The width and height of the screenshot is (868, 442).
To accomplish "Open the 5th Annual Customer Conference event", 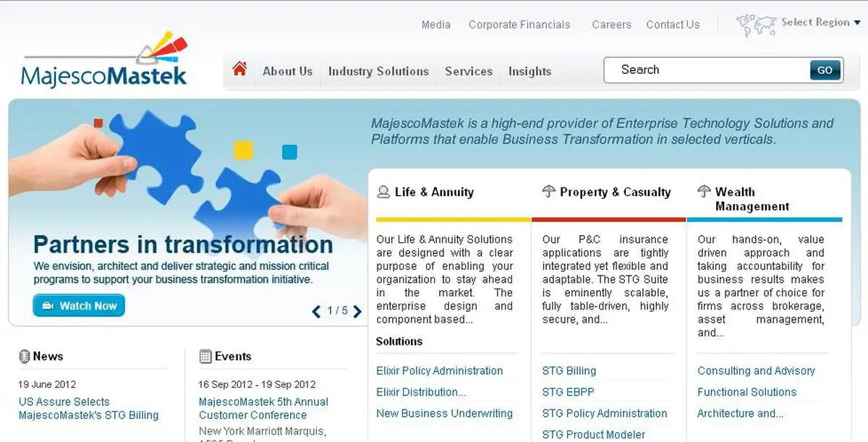I will 263,408.
